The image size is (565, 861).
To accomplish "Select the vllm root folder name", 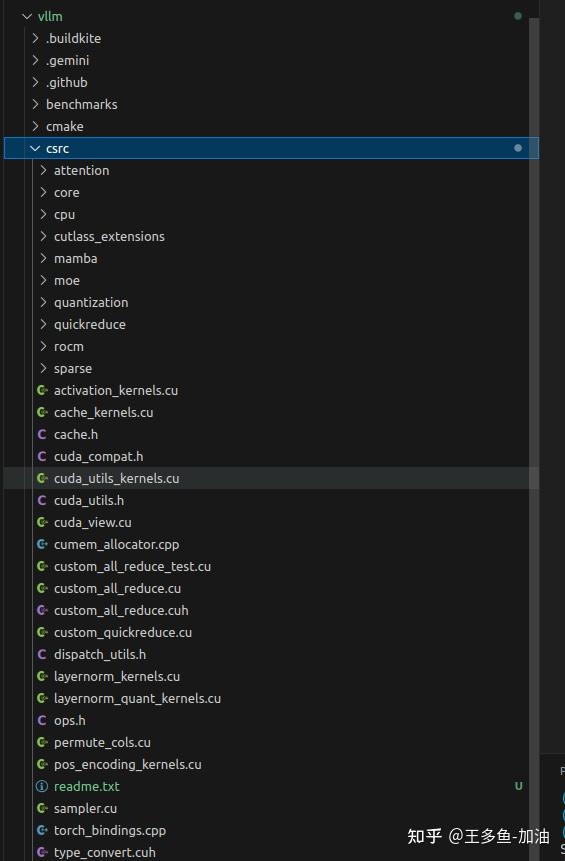I will coord(50,16).
